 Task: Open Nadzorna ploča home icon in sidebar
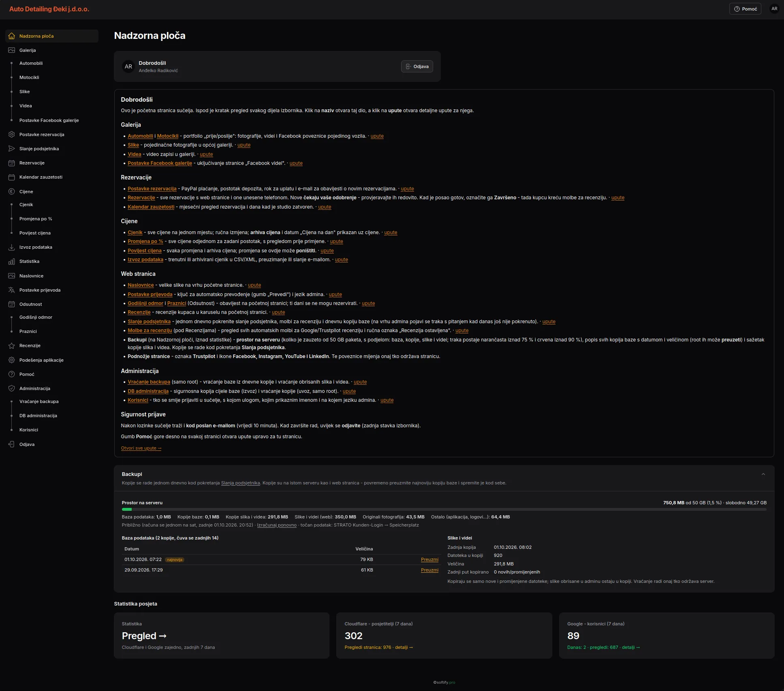[12, 36]
